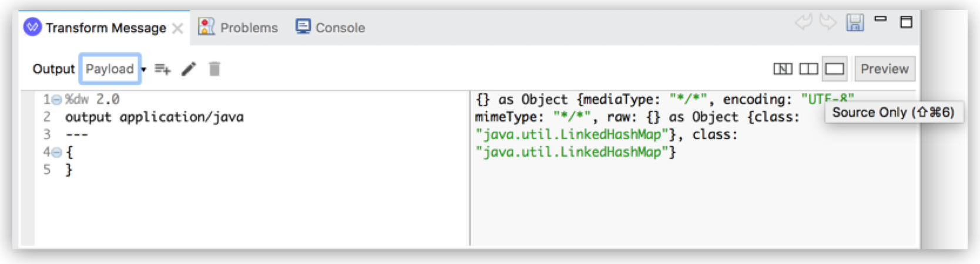Click the Preview button
Viewport: 980px width, 264px height.
tap(884, 69)
